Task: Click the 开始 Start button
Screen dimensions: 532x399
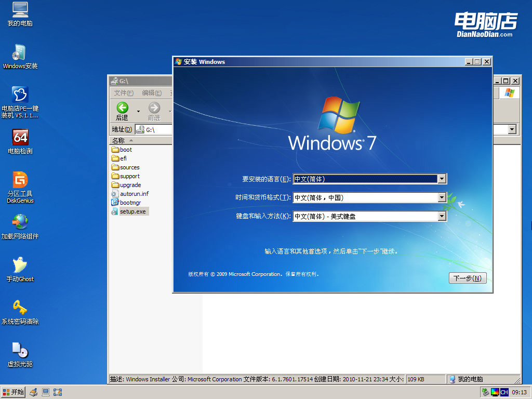Action: coord(14,392)
